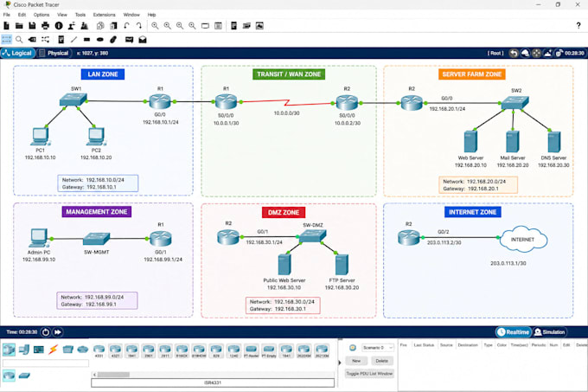Viewport: 588px width, 392px height.
Task: Click the device search input field
Action: [x=46, y=363]
